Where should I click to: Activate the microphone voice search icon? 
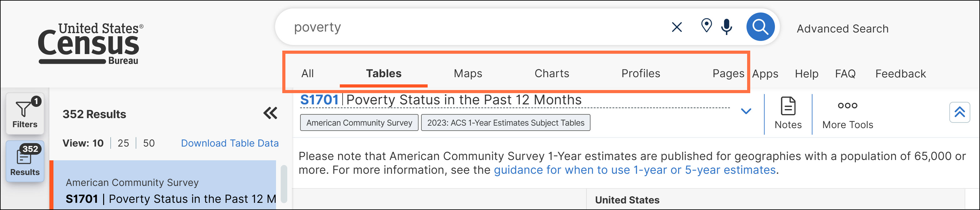(726, 27)
